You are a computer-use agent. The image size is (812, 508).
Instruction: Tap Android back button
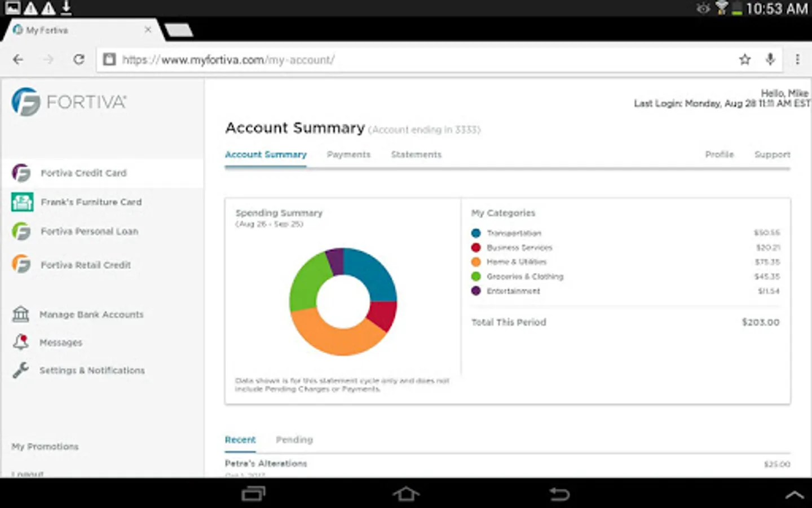[559, 494]
